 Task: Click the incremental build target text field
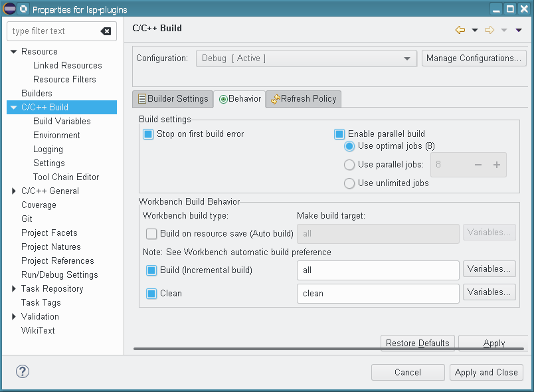pos(377,270)
